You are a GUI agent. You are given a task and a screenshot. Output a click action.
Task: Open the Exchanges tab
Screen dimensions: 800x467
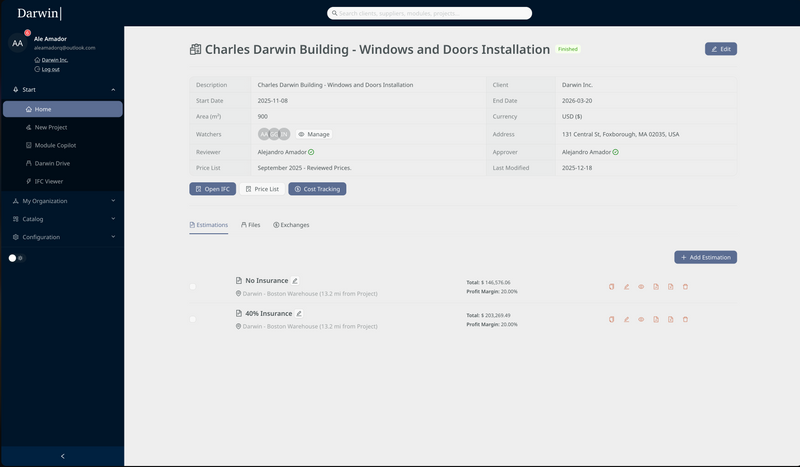(x=290, y=225)
